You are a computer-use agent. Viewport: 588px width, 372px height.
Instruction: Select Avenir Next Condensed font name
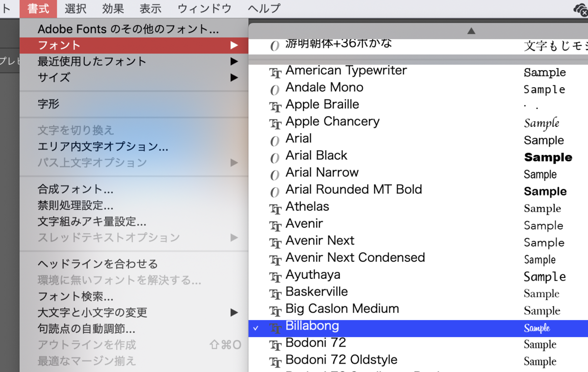(x=355, y=258)
